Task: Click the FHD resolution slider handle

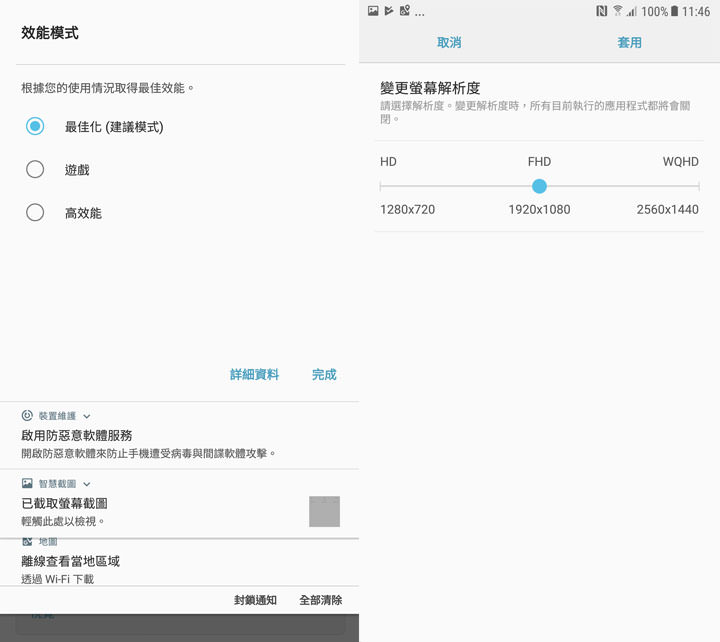Action: (539, 186)
